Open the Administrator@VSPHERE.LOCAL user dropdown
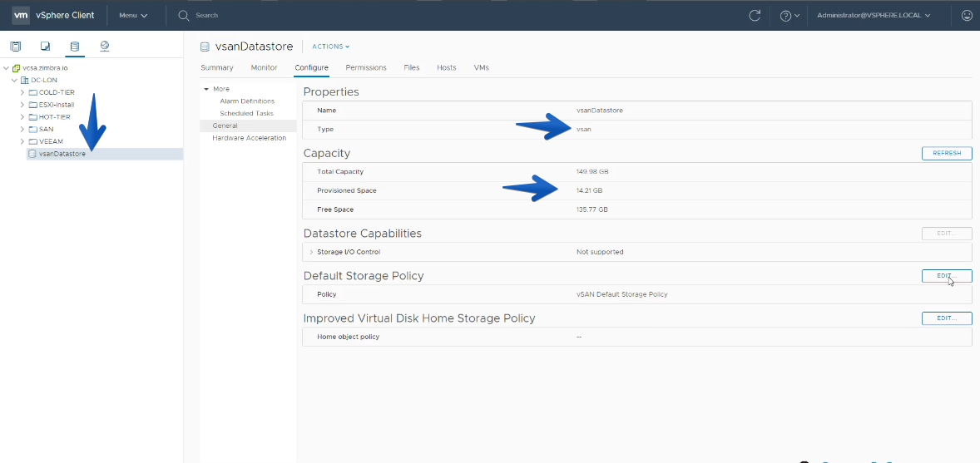 point(874,15)
